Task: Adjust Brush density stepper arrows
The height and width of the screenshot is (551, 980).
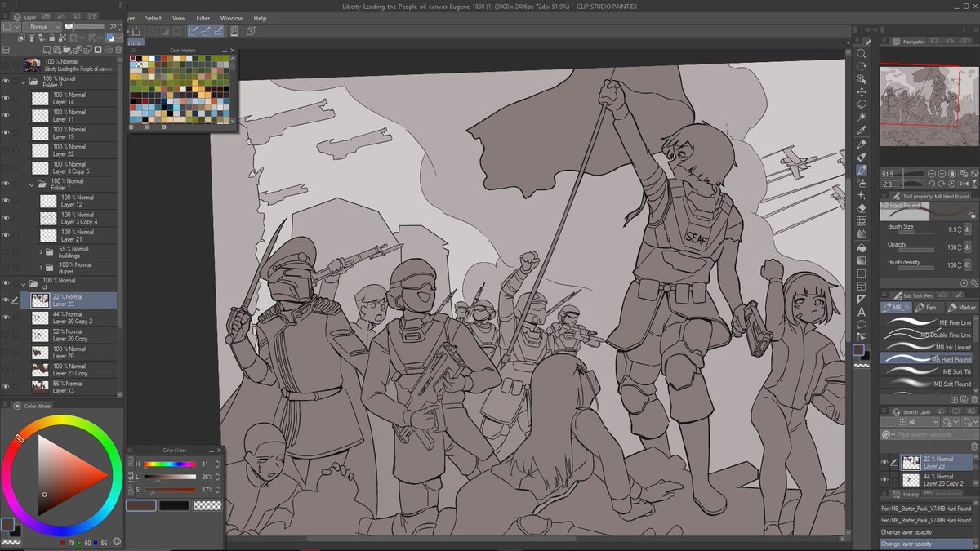Action: pyautogui.click(x=960, y=265)
